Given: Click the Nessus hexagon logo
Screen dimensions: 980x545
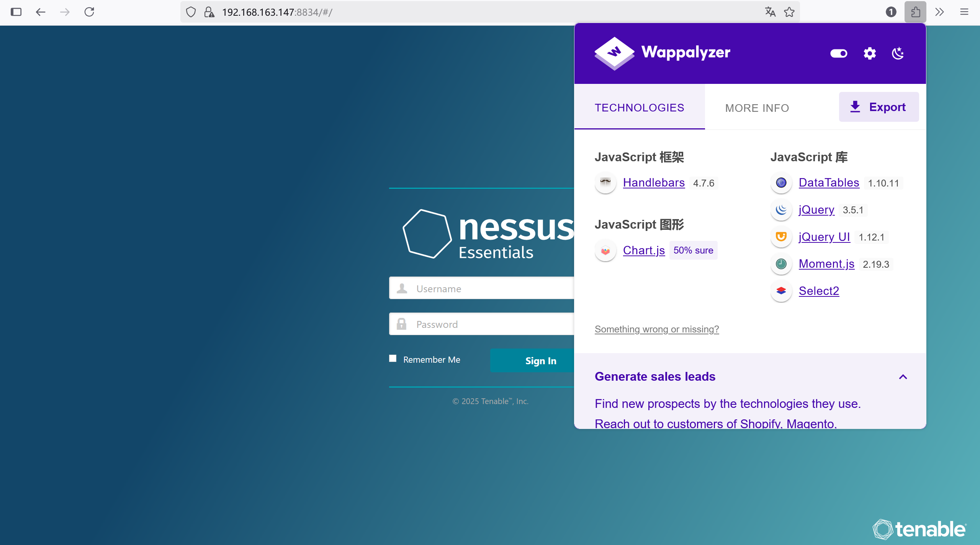Looking at the screenshot, I should point(427,234).
